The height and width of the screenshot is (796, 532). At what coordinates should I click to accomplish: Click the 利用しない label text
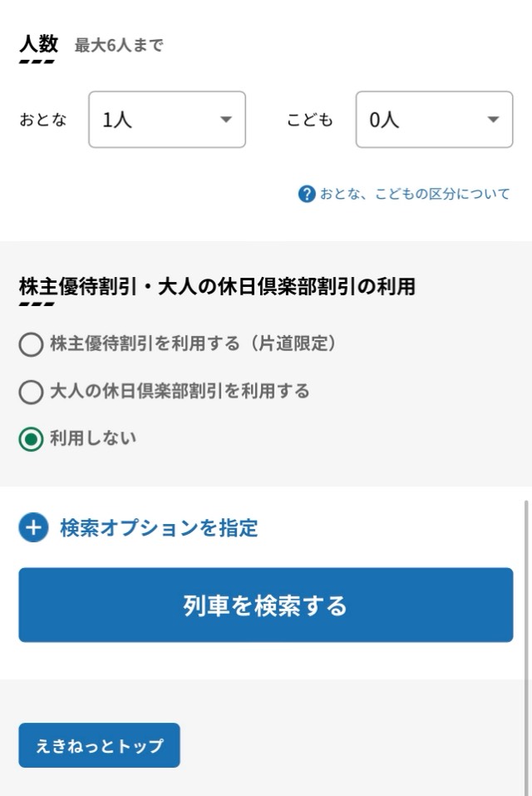(x=93, y=438)
